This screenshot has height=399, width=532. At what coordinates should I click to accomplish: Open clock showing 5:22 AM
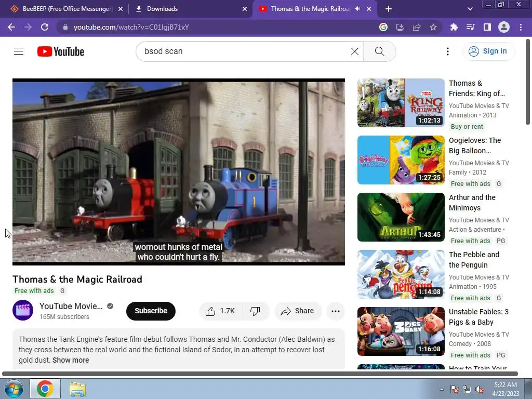tap(506, 389)
